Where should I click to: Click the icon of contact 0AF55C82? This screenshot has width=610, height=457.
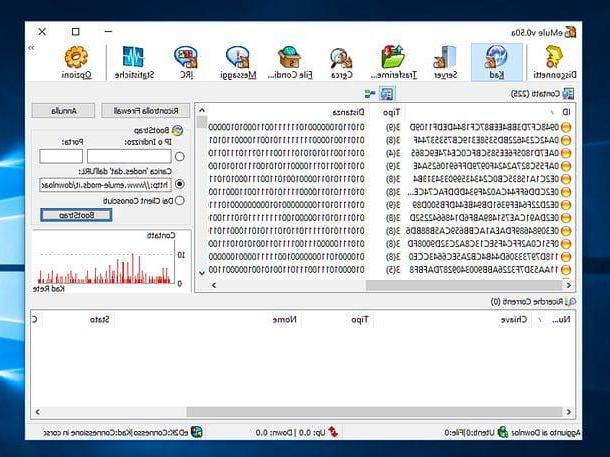pos(566,166)
